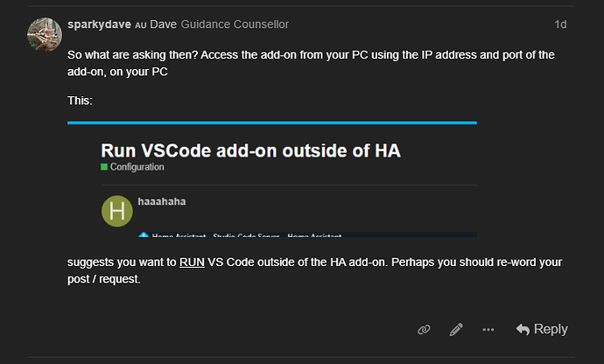This screenshot has width=604, height=364.
Task: Copy post link with the chain icon
Action: (424, 330)
